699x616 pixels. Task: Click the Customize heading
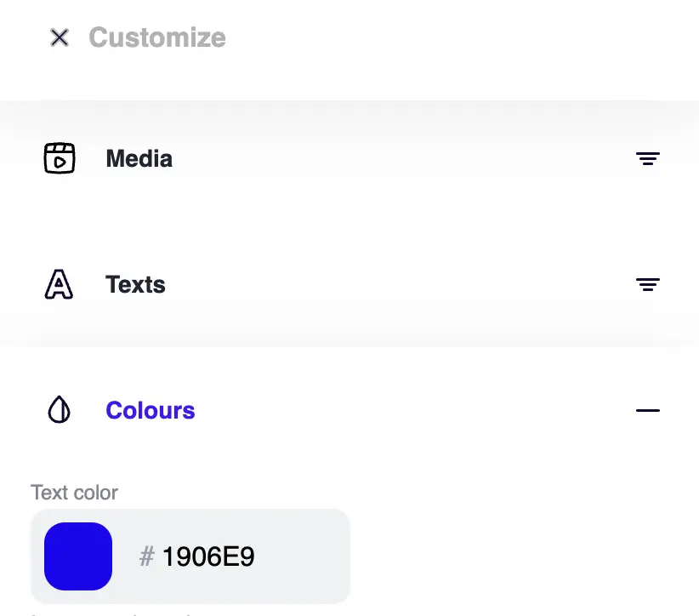point(156,37)
